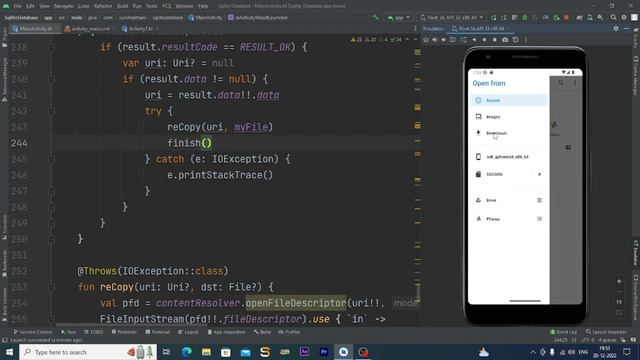Viewport: 640px width, 360px height.
Task: Open the Edit menu
Action: tap(30, 6)
